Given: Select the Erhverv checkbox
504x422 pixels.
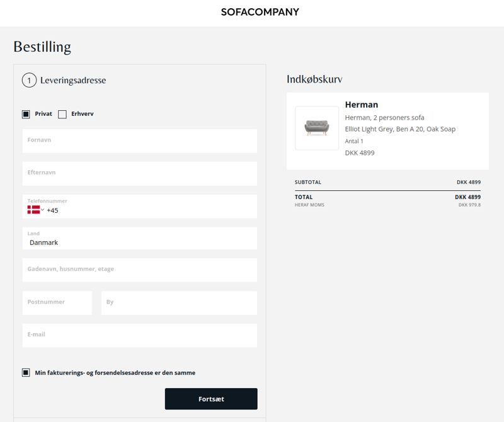Looking at the screenshot, I should point(62,114).
